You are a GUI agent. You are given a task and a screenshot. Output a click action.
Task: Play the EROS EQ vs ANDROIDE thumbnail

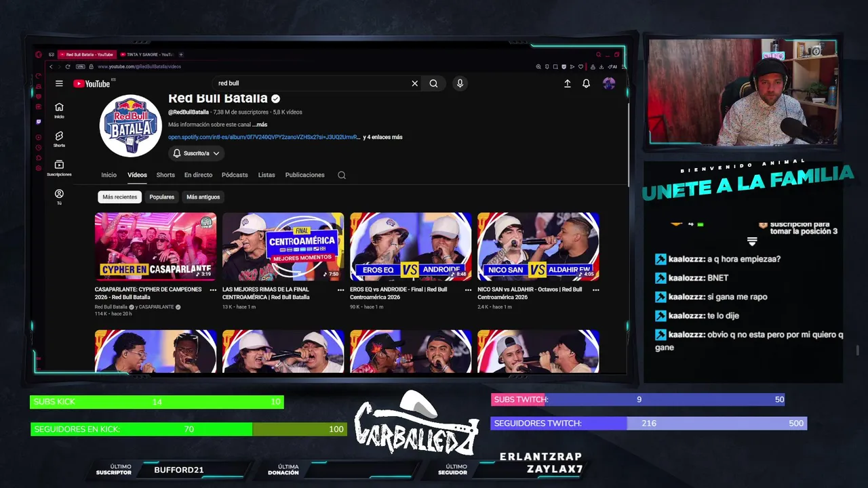click(410, 246)
